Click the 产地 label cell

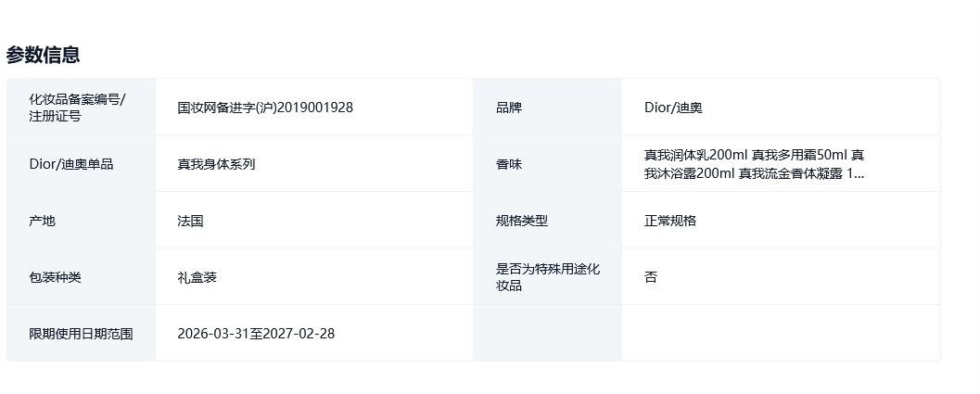(43, 221)
